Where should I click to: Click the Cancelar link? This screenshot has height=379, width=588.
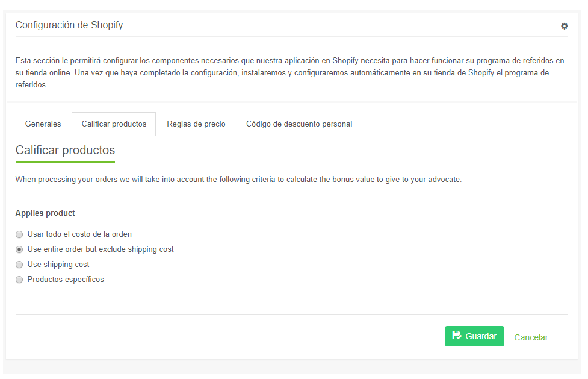pyautogui.click(x=531, y=337)
